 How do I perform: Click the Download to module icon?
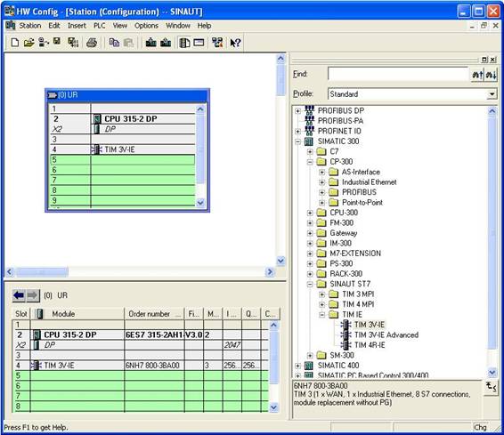pos(151,43)
